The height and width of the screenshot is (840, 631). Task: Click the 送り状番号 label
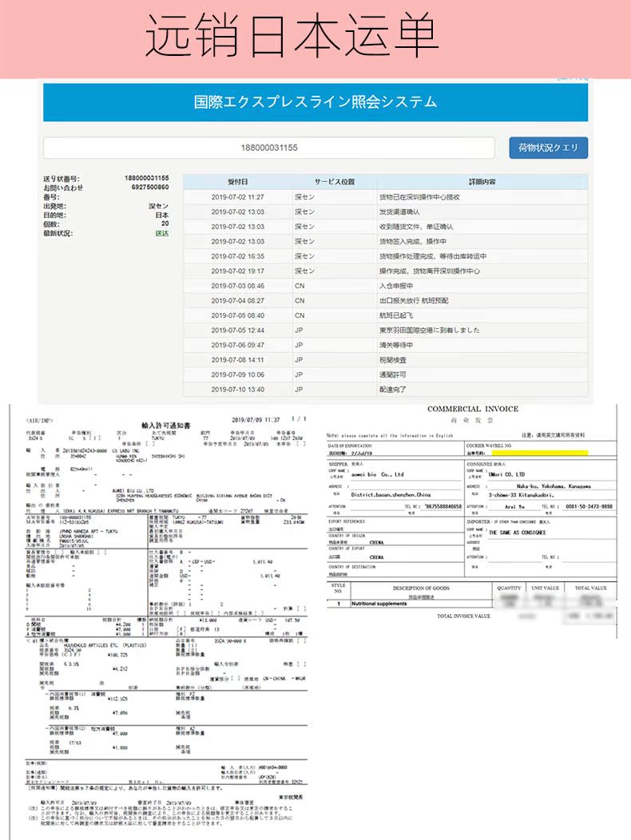click(x=62, y=179)
